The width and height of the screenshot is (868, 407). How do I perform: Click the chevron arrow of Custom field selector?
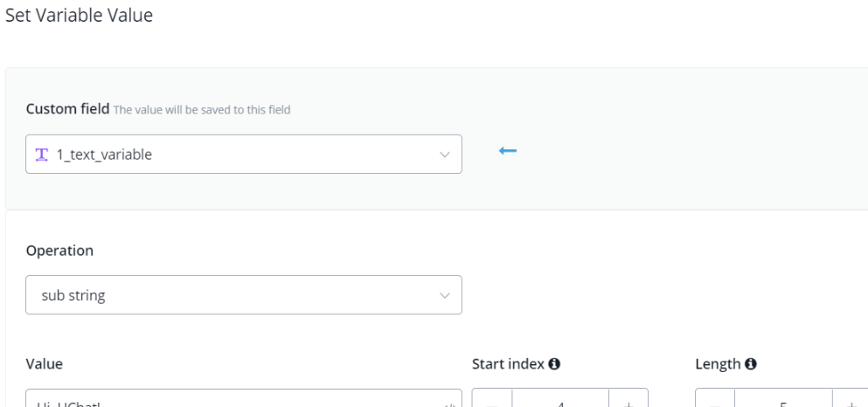coord(444,155)
